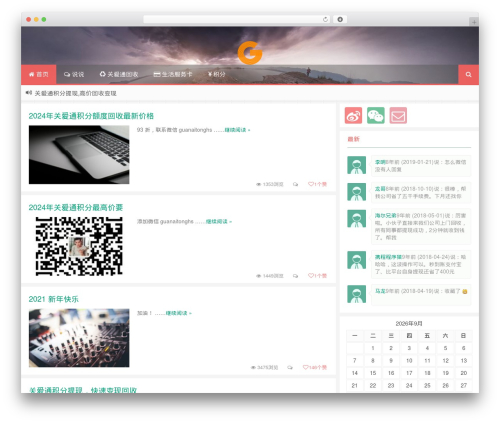Click 继续阅读 under the QR code post
Image resolution: width=500 pixels, height=423 pixels.
[218, 221]
